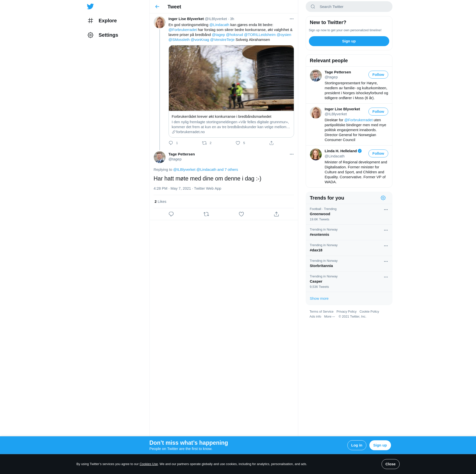476x474 pixels.
Task: Open options for Storbritannia trend
Action: pos(386,262)
